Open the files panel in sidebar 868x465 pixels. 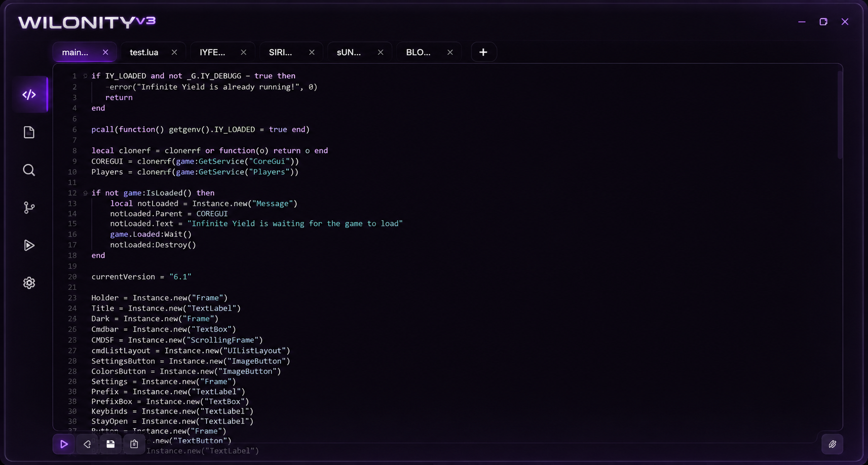coord(29,133)
